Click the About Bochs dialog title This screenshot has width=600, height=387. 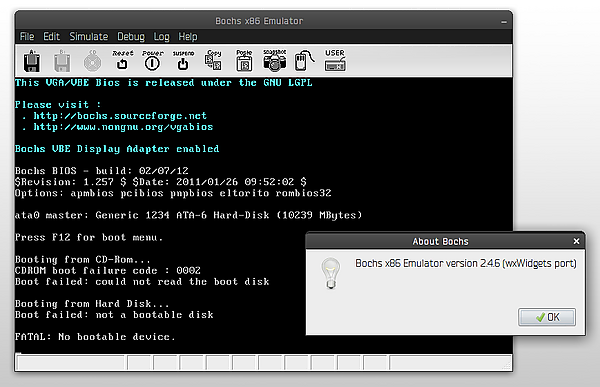tap(440, 242)
